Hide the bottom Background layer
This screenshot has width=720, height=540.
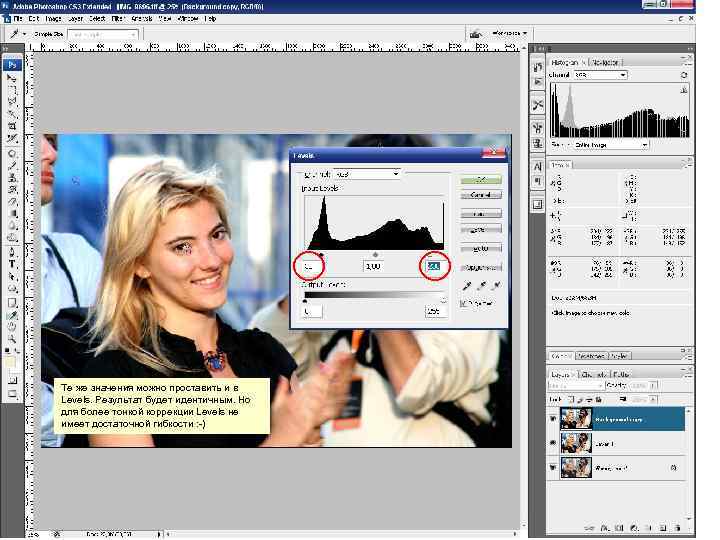click(553, 467)
